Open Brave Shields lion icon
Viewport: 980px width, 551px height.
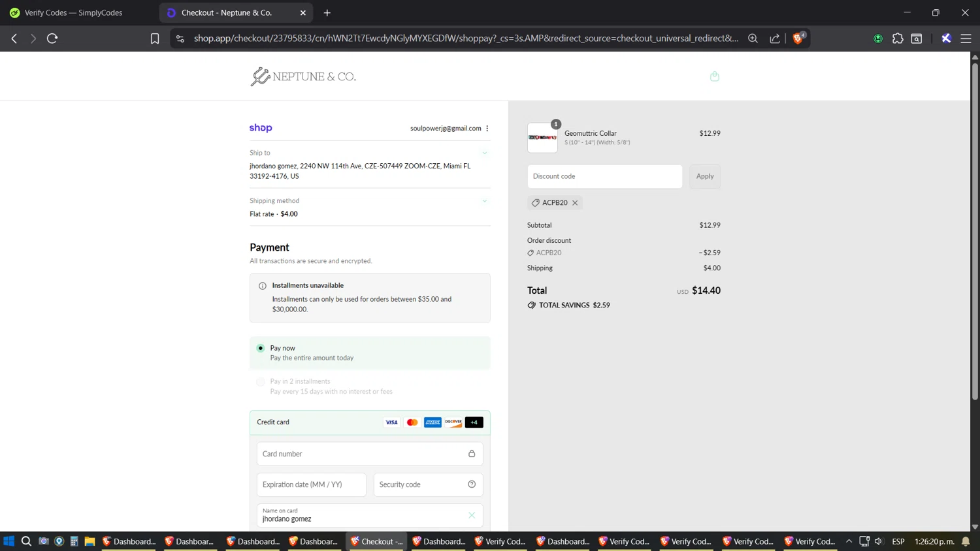(x=798, y=39)
